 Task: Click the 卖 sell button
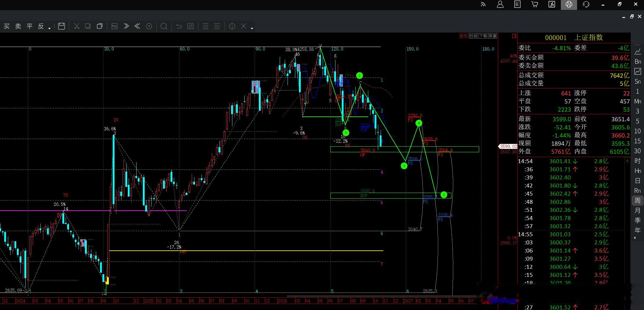coord(18,26)
